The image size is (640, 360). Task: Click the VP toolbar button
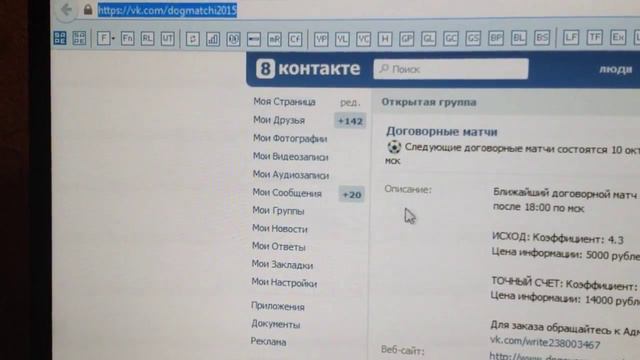[321, 39]
